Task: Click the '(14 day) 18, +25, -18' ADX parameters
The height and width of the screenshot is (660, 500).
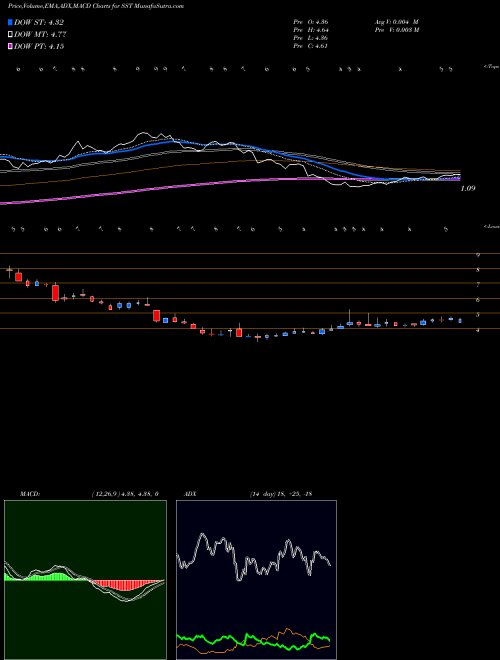Action: pos(280,494)
